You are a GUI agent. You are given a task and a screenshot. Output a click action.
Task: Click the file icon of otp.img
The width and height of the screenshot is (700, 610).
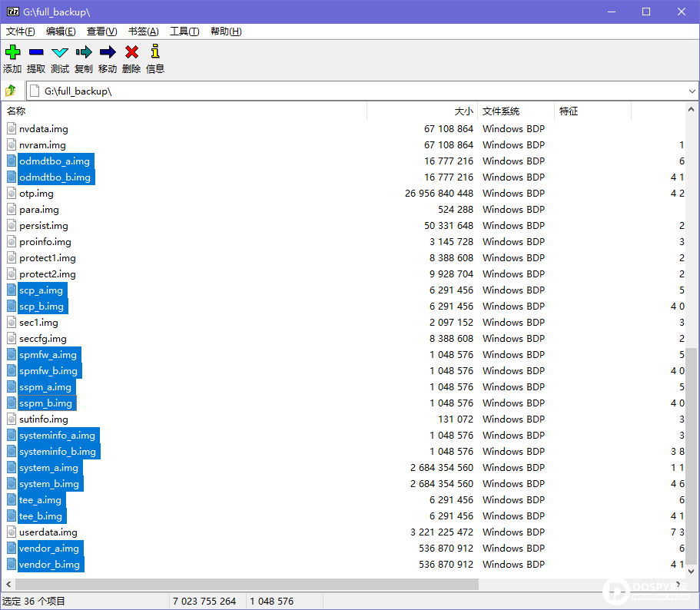12,194
